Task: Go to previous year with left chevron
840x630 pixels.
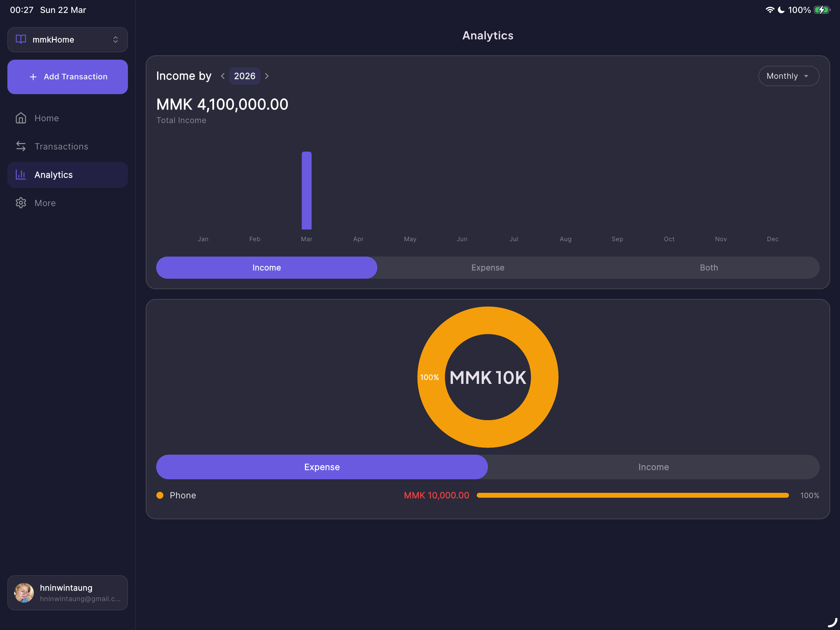Action: (223, 76)
